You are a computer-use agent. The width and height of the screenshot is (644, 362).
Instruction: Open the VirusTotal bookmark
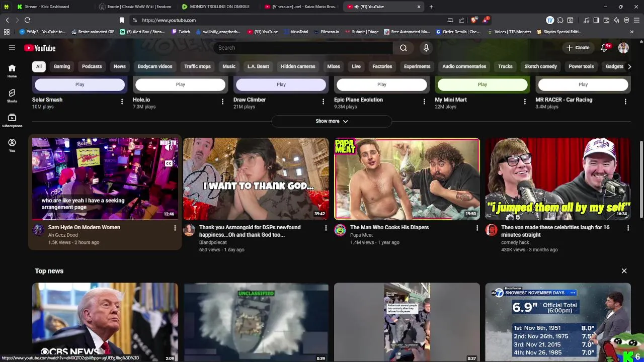pyautogui.click(x=295, y=32)
